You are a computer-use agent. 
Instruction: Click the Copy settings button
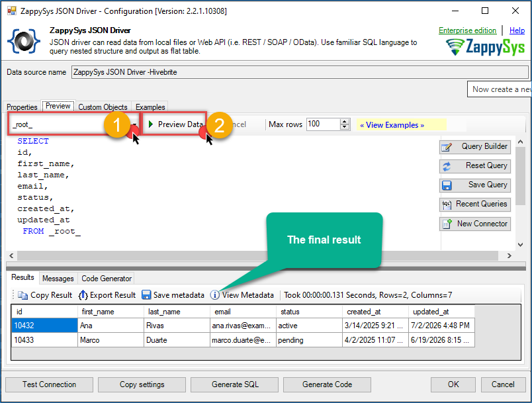pyautogui.click(x=142, y=384)
